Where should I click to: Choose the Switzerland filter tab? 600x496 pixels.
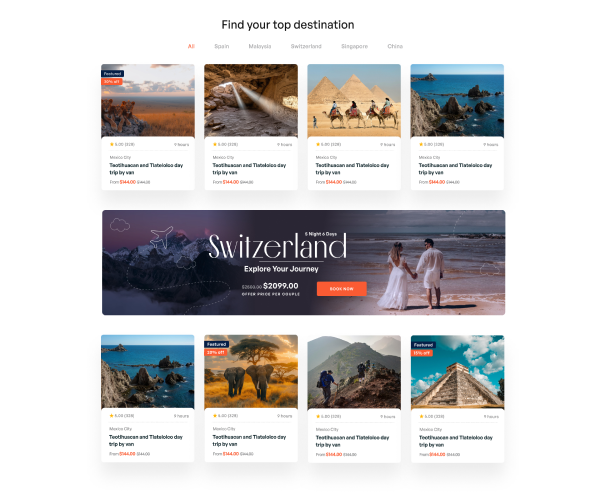[x=306, y=46]
